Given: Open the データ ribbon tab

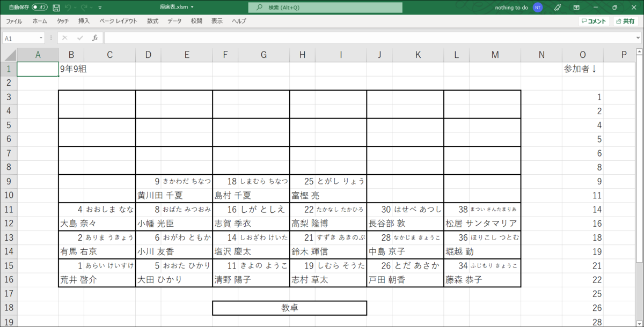Looking at the screenshot, I should (174, 21).
